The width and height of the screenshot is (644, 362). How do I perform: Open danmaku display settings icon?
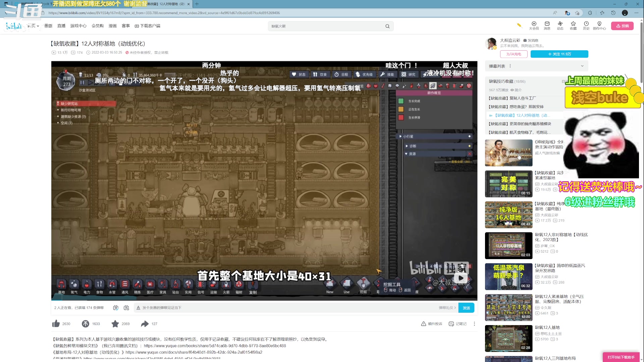point(126,308)
